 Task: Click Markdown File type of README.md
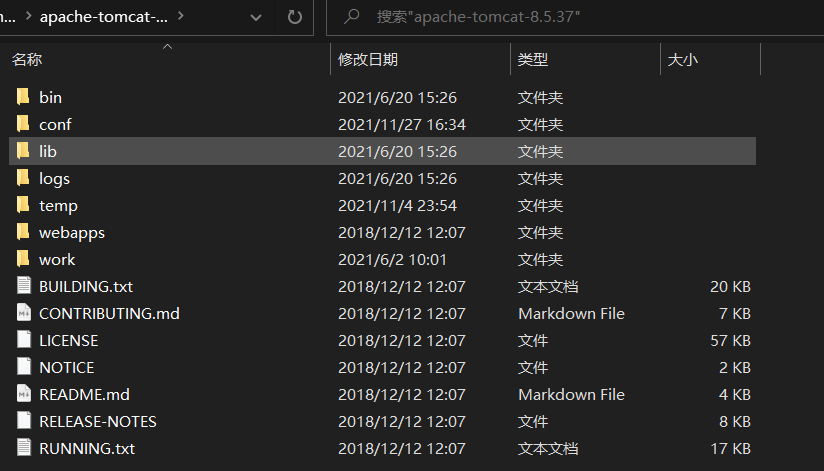point(571,394)
